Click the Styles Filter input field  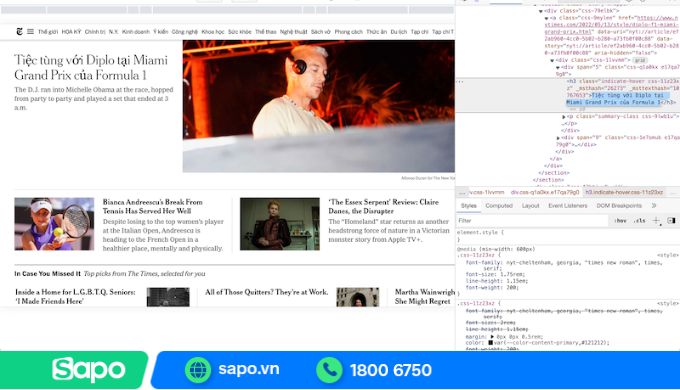point(532,221)
